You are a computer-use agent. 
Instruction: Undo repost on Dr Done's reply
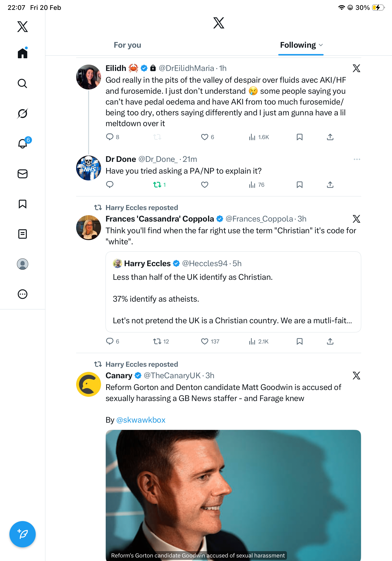pos(157,185)
